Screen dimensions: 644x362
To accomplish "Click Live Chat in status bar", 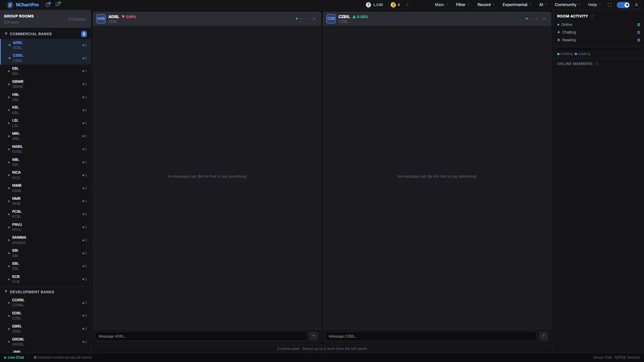I will coord(14,357).
